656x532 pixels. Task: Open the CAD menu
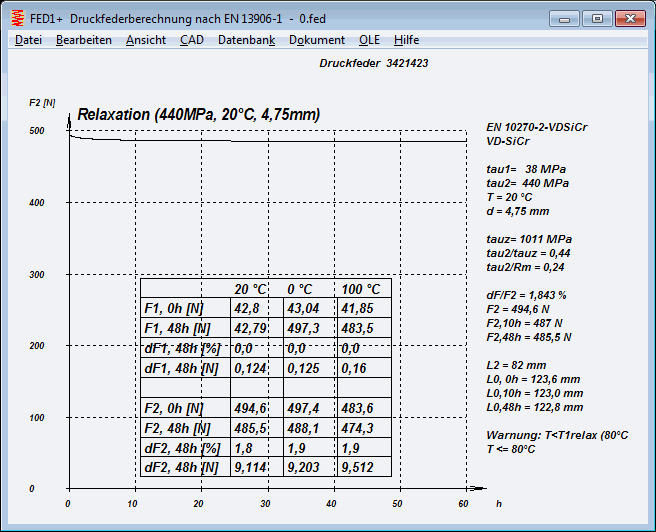191,40
